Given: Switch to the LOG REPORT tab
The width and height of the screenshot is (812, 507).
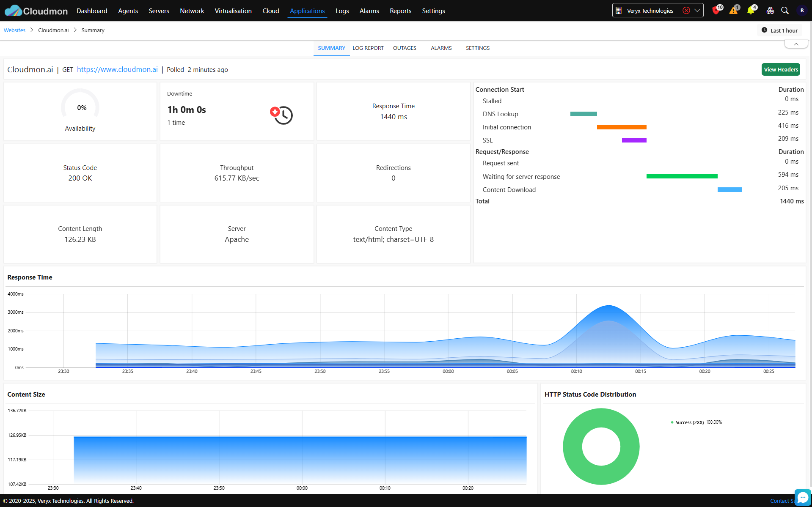Looking at the screenshot, I should tap(368, 48).
